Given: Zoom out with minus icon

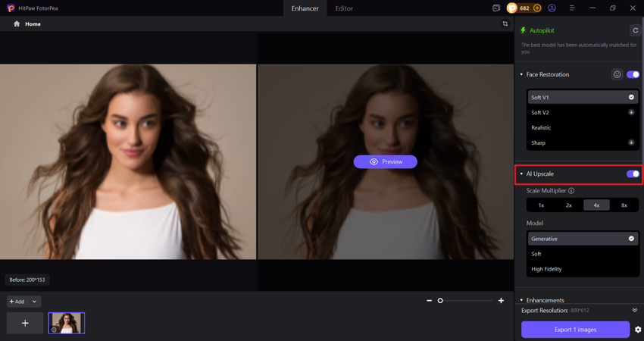Looking at the screenshot, I should tap(429, 301).
